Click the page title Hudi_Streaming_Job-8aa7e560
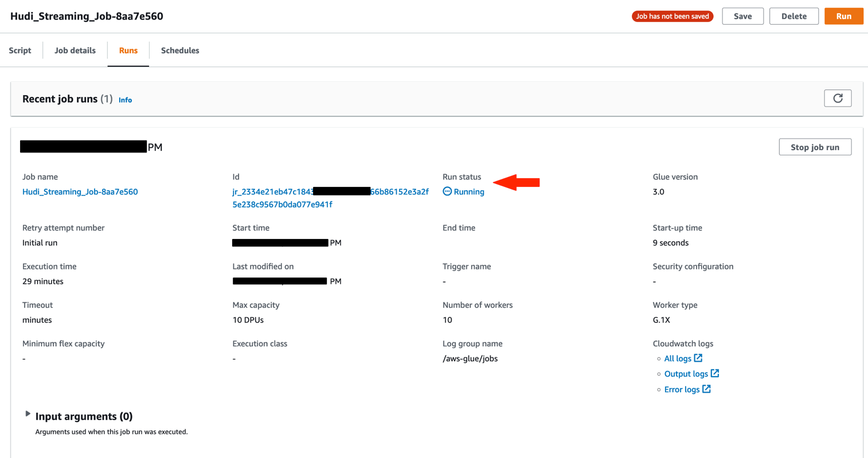868x458 pixels. point(87,16)
